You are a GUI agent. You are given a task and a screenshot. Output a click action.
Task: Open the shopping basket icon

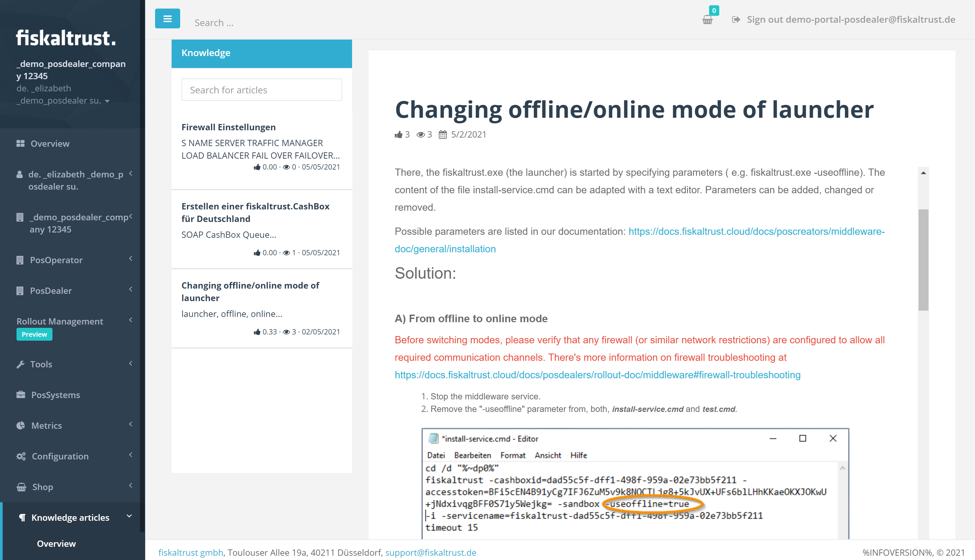click(x=707, y=19)
